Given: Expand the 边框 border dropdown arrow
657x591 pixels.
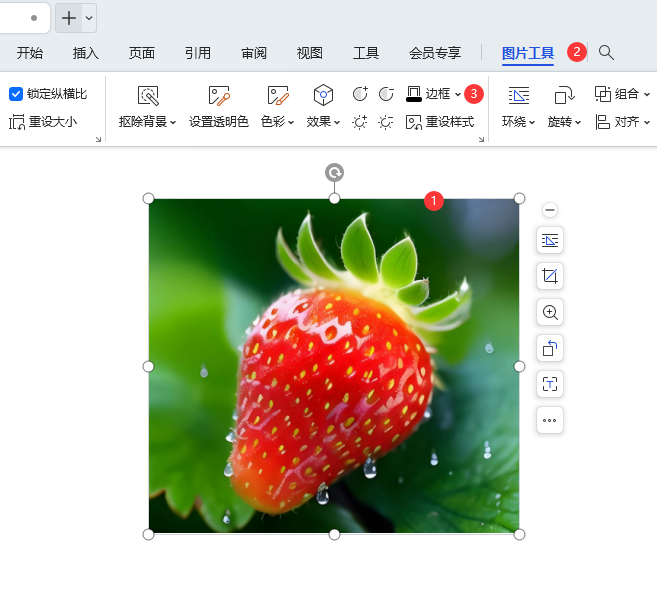Looking at the screenshot, I should point(458,94).
